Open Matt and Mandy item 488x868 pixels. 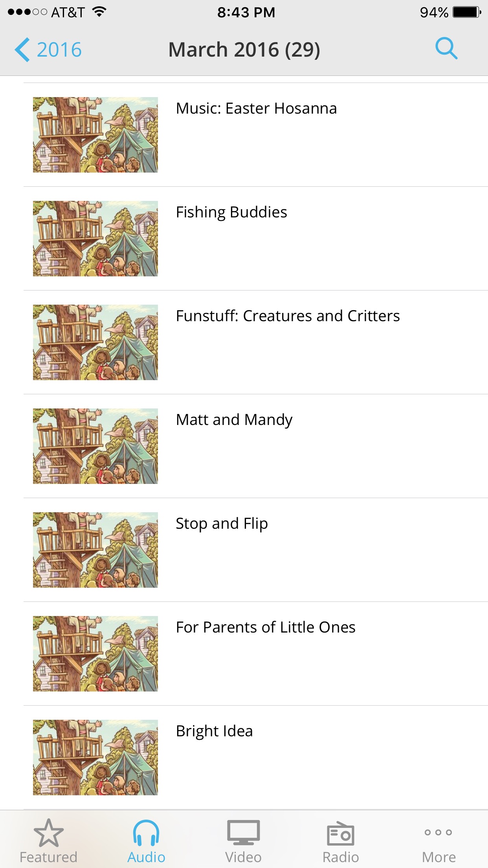point(256,446)
